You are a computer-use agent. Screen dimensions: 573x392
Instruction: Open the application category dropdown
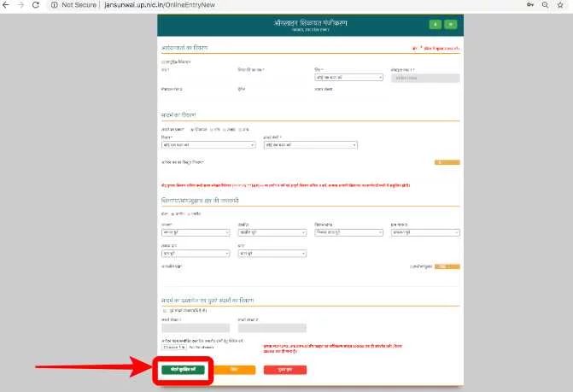[x=310, y=145]
